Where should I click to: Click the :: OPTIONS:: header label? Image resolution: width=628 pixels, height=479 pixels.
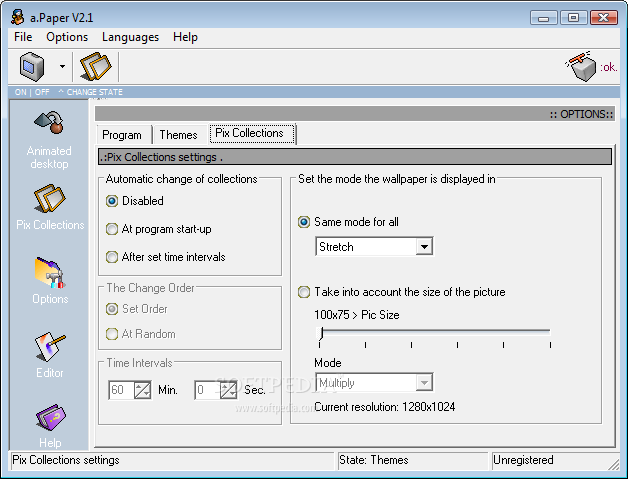click(581, 115)
